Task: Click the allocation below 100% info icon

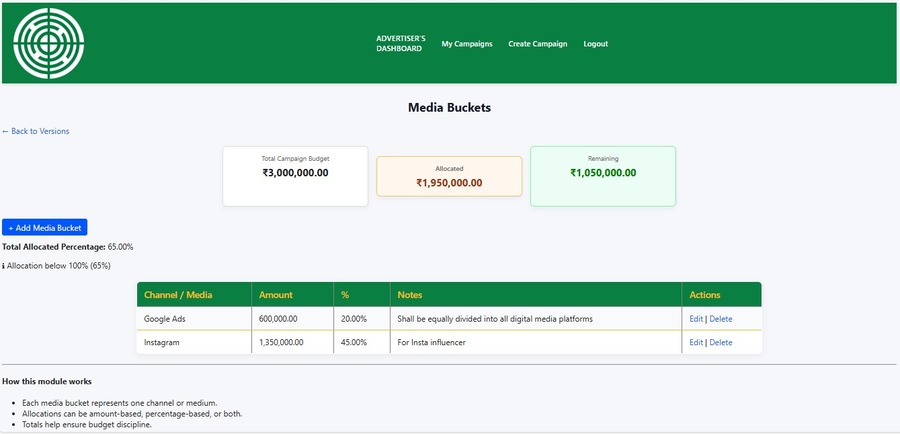Action: 3,266
